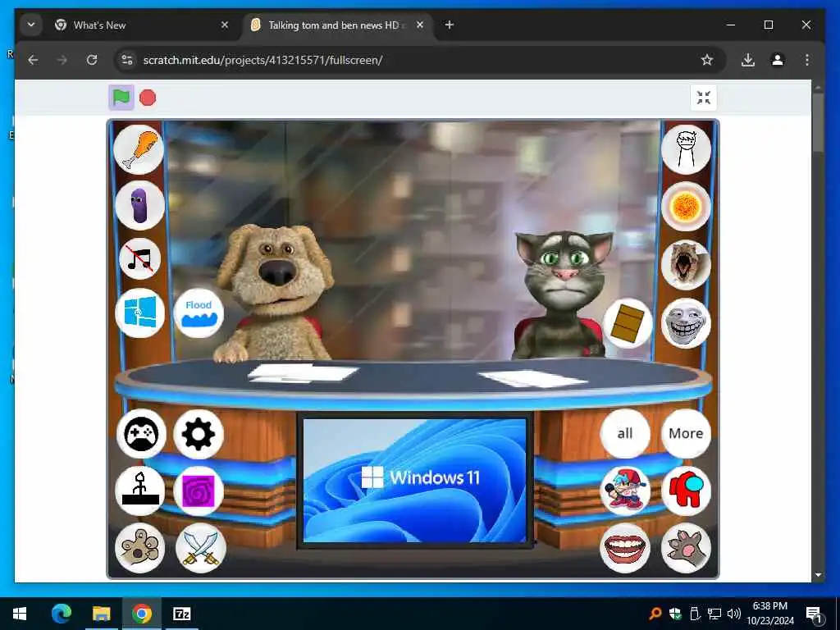Open the volume control in the system tray

pos(734,614)
